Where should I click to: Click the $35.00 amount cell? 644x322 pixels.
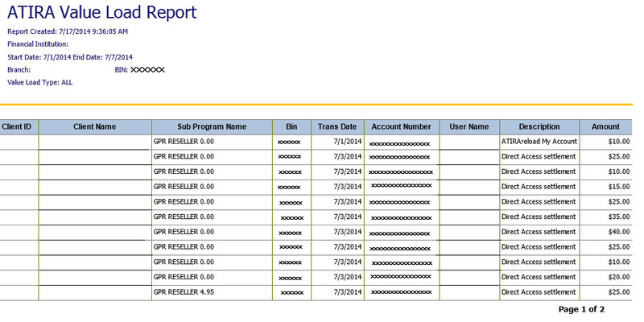pyautogui.click(x=608, y=217)
